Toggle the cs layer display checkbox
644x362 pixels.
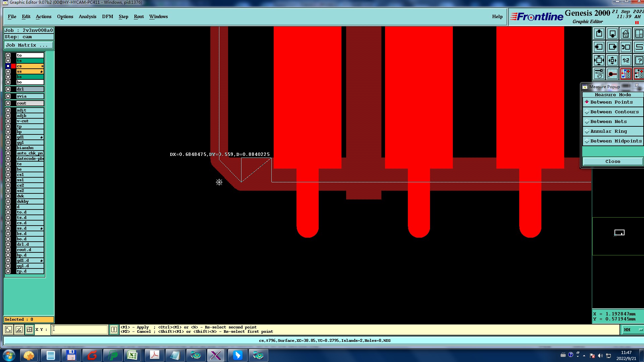tap(8, 66)
